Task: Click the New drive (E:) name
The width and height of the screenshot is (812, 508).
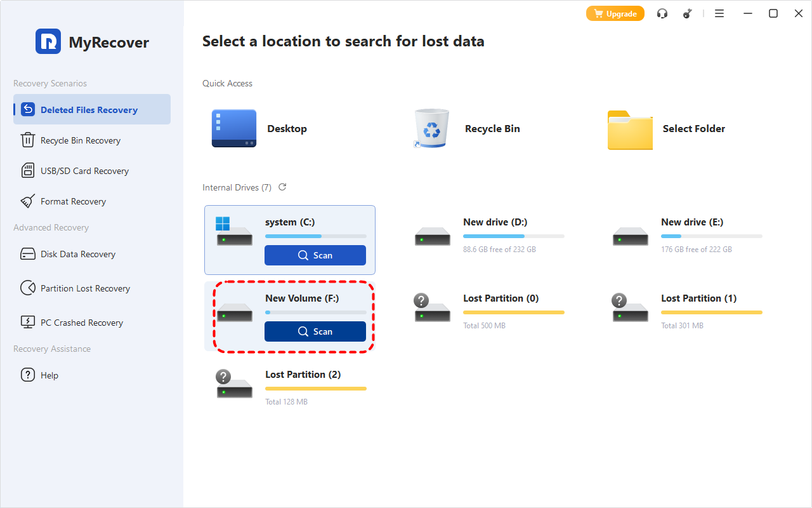Action: point(692,222)
